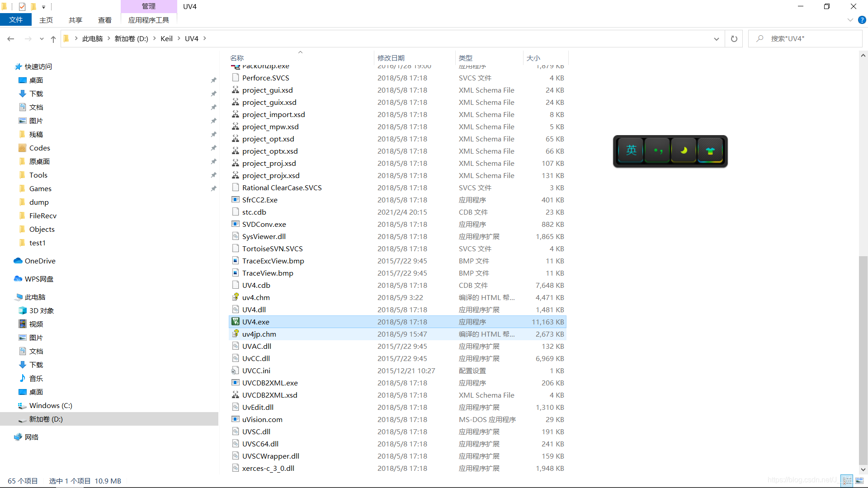Open the 文件 menu tab
The width and height of the screenshot is (868, 488).
point(16,20)
